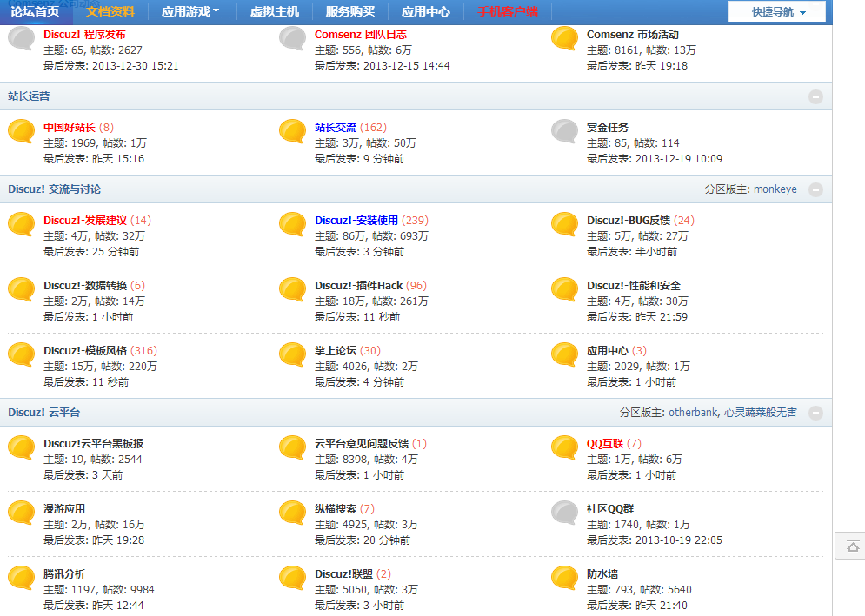Open the QQ互联 forum link

[x=604, y=444]
